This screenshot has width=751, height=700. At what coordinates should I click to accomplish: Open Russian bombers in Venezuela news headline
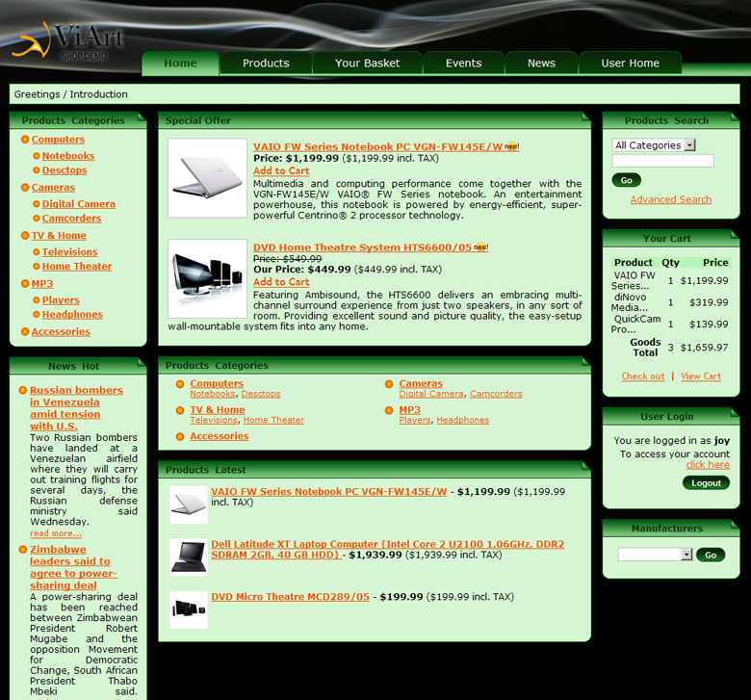tap(77, 408)
